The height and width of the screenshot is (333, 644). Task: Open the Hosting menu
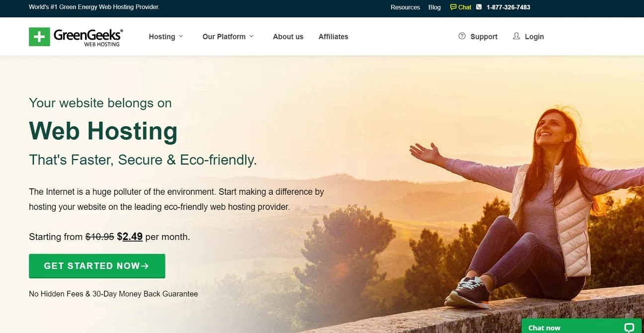pos(162,37)
